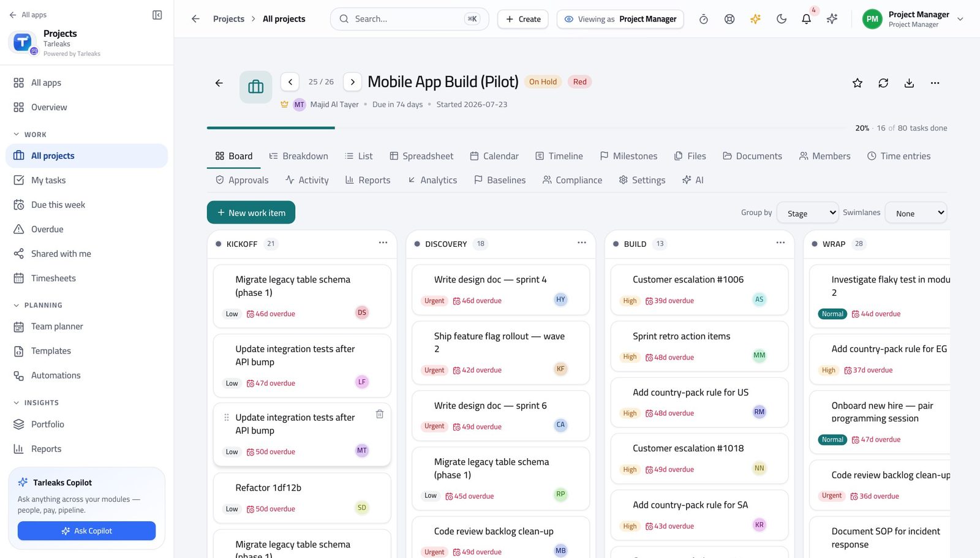Download the project via export icon
Image resolution: width=980 pixels, height=558 pixels.
click(x=909, y=83)
